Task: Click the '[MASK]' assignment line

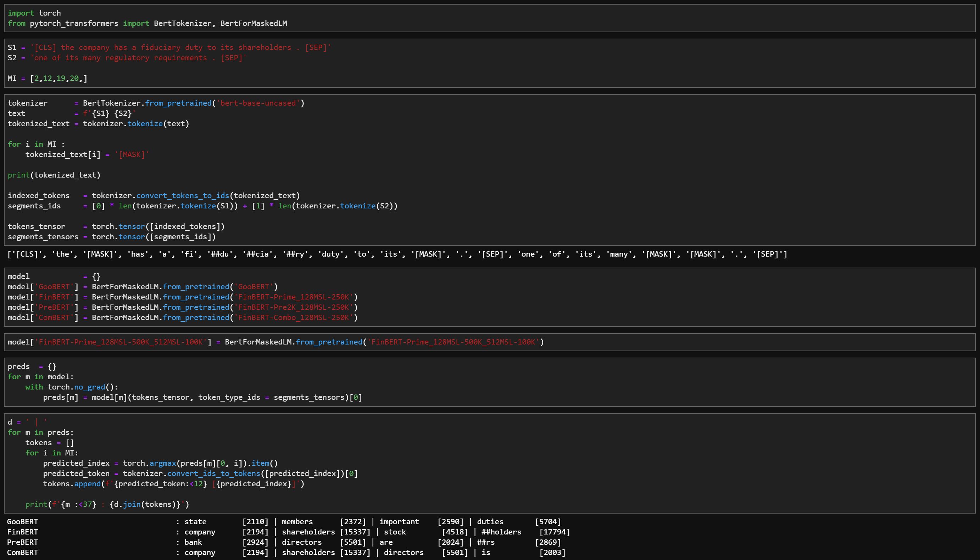Action: coord(87,155)
